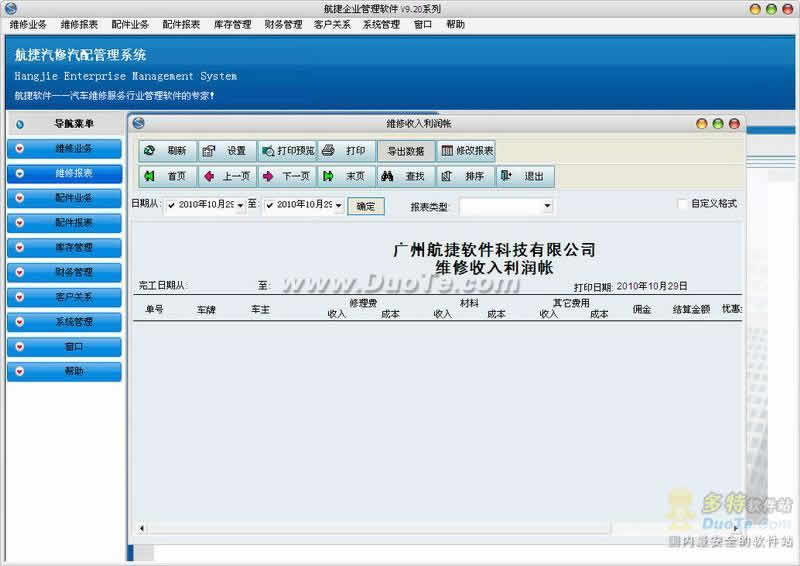Go to 首页 first page icon

coord(149,176)
